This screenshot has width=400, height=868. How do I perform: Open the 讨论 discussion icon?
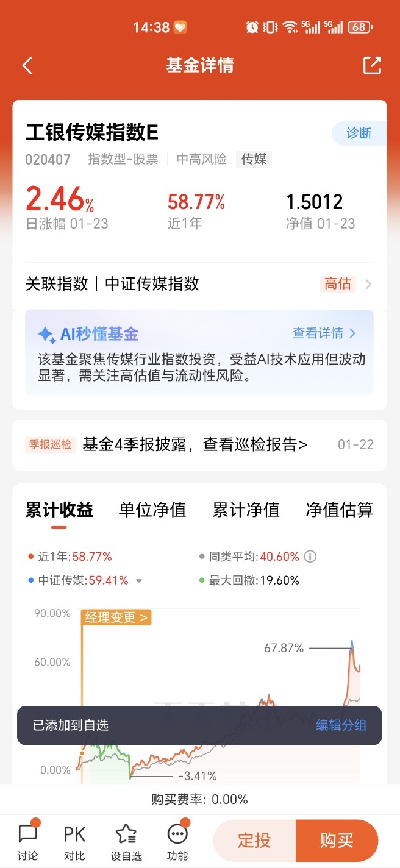coord(27,833)
